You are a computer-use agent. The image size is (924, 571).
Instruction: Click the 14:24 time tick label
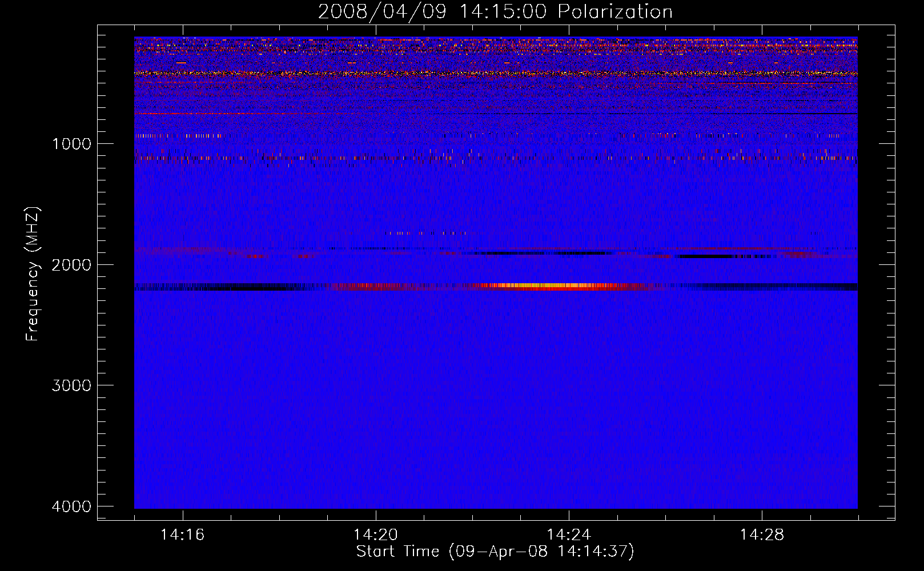tap(569, 535)
